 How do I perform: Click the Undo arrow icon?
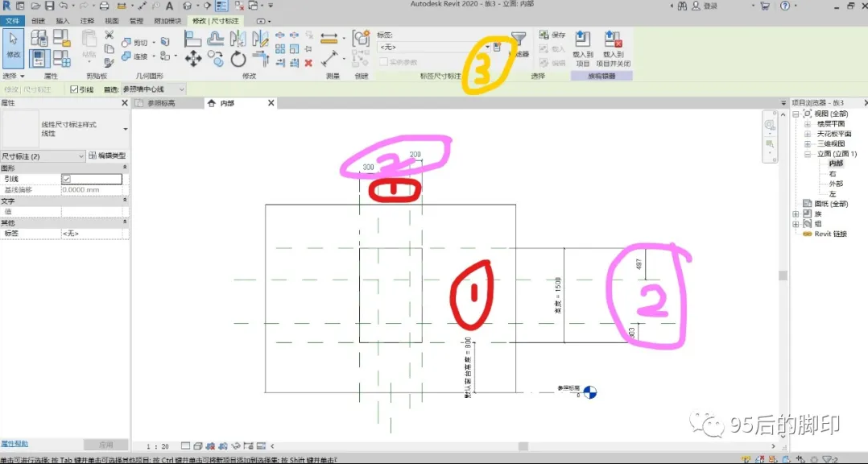pyautogui.click(x=63, y=6)
